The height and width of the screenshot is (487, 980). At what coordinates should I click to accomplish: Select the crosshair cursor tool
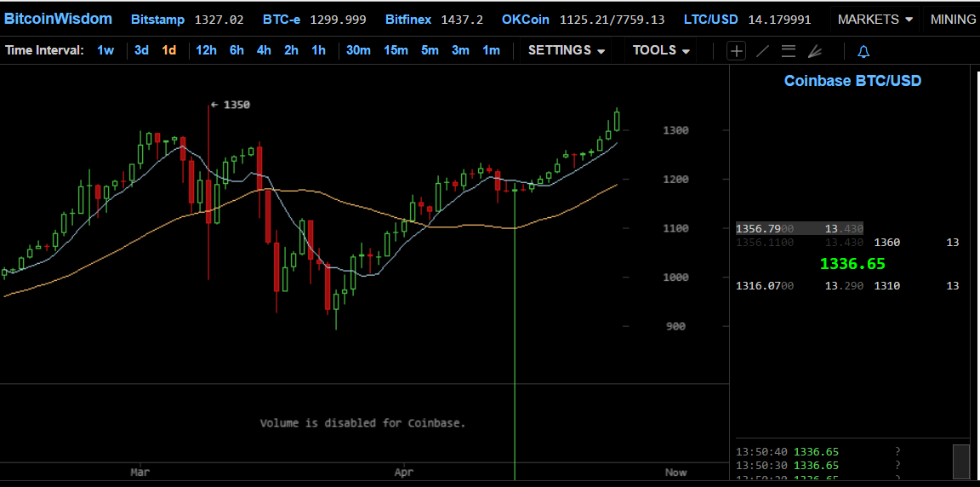pos(736,51)
